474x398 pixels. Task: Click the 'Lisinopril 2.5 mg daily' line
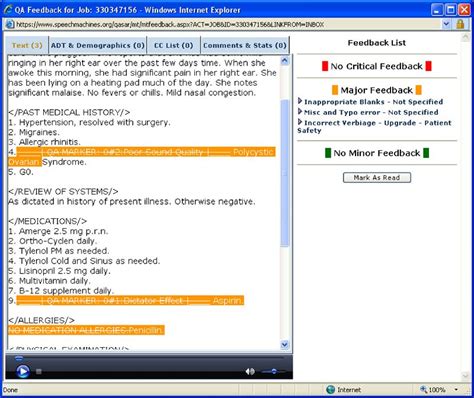59,271
